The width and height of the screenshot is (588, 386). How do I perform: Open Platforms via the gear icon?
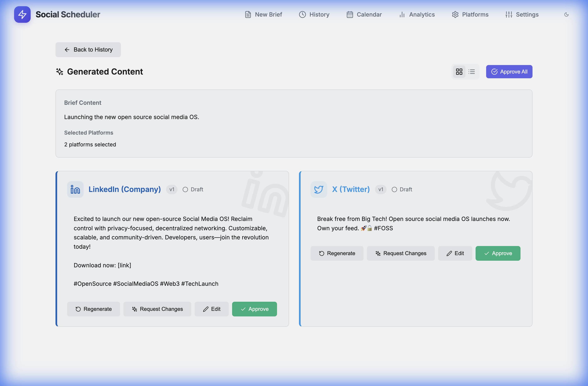pos(455,14)
